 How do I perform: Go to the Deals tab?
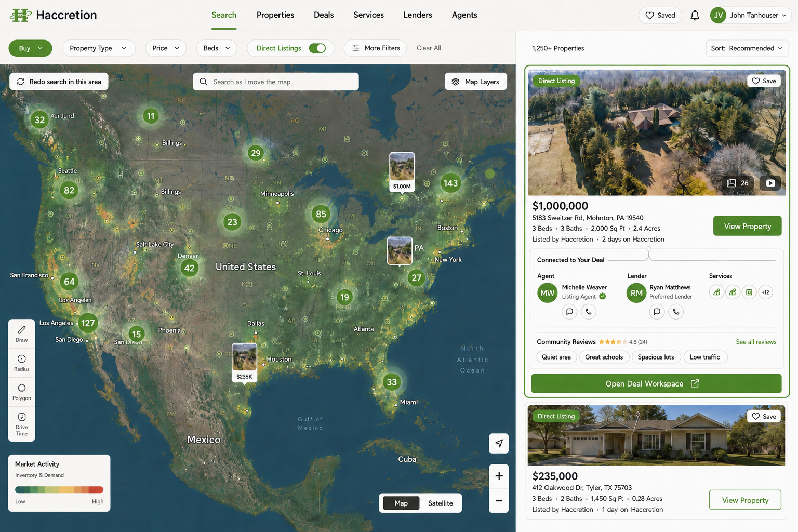pos(324,15)
